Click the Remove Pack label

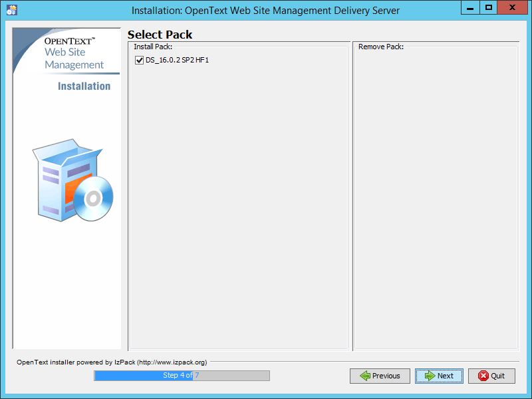tap(381, 47)
